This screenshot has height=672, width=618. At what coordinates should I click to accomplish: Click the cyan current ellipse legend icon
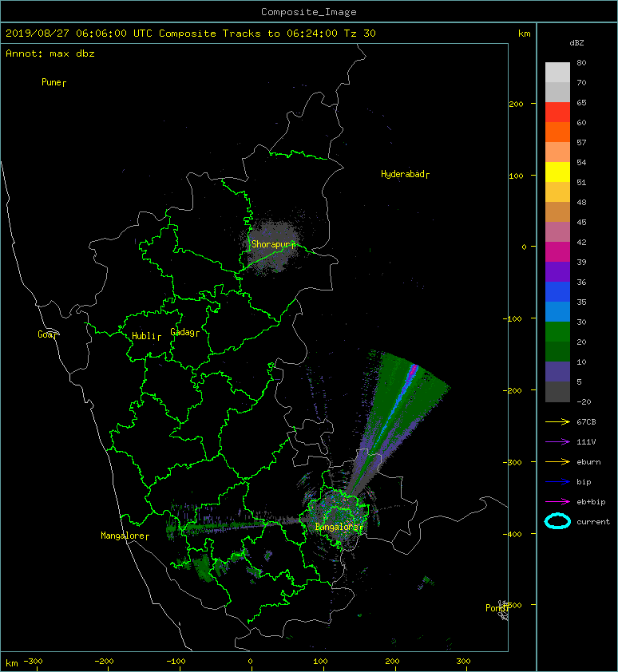click(557, 521)
